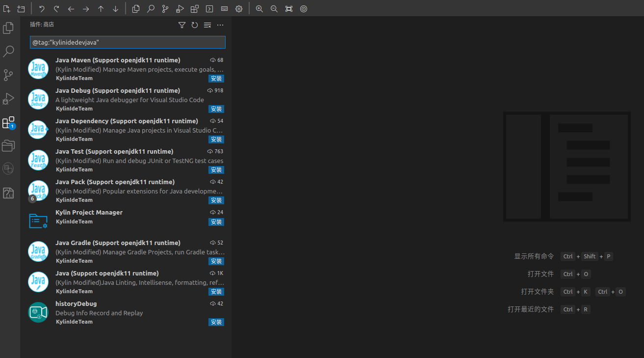
Task: Click the down arrow toolbar icon
Action: point(115,9)
